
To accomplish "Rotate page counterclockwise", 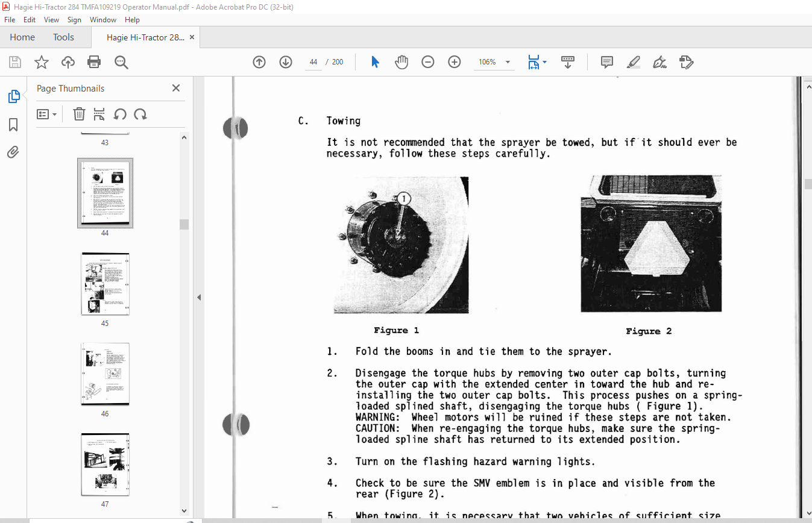I will click(120, 114).
